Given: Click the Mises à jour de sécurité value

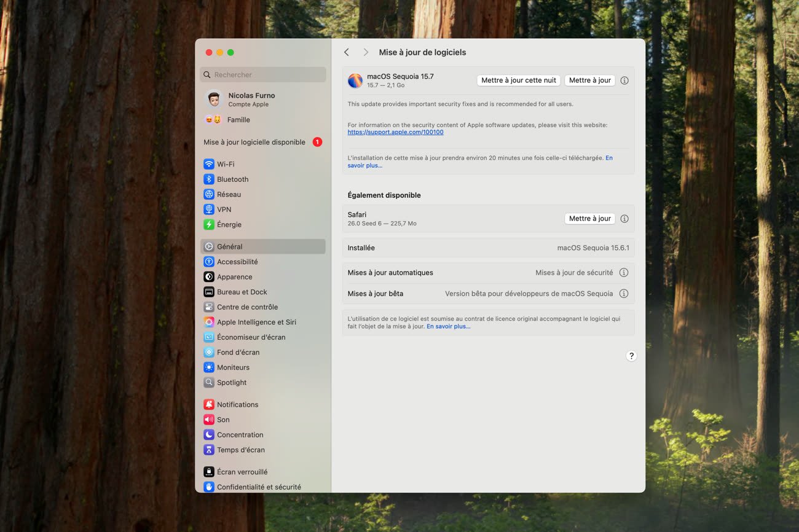Looking at the screenshot, I should [x=574, y=273].
